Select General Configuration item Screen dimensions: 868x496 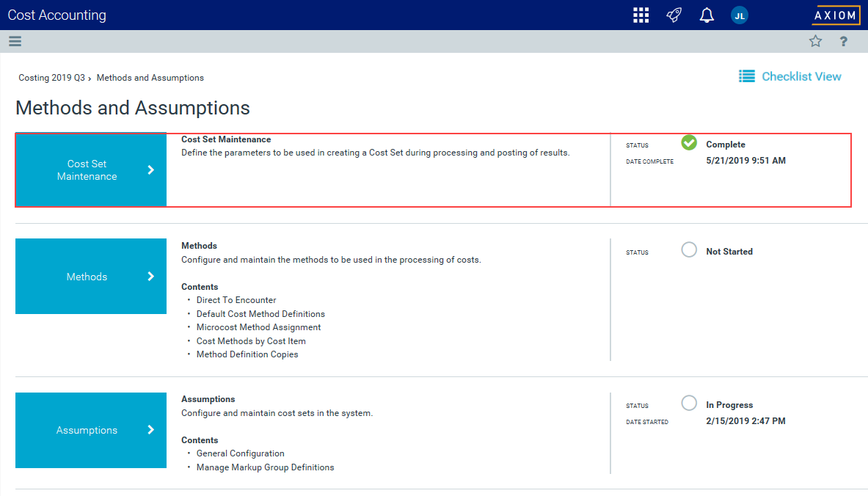[240, 453]
